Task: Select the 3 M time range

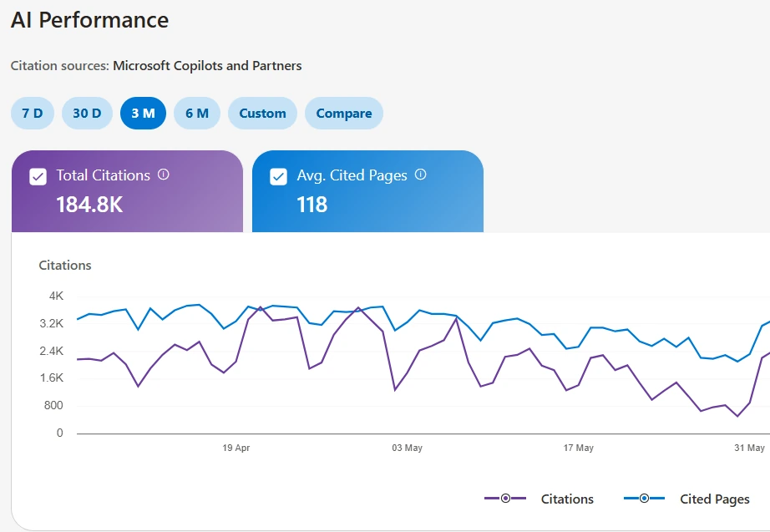Action: pos(143,114)
